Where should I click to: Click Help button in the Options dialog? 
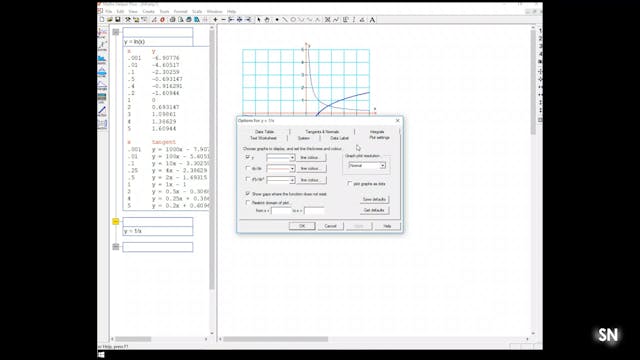387,226
